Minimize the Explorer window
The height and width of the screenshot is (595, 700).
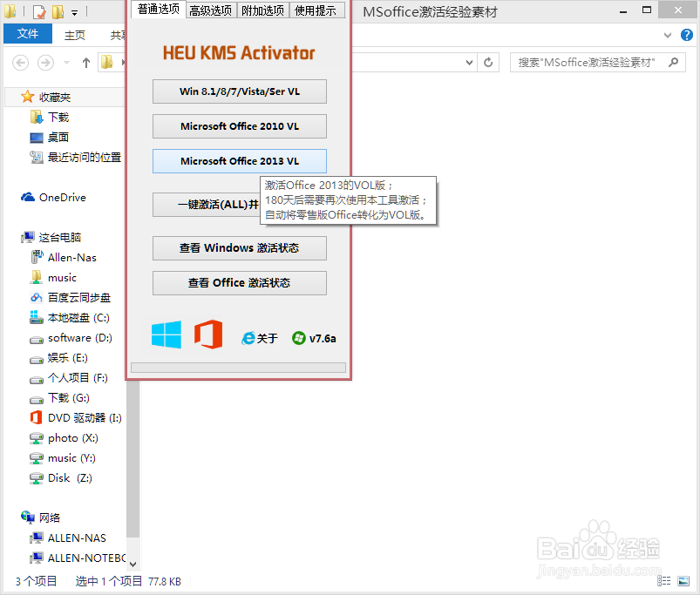pos(623,10)
